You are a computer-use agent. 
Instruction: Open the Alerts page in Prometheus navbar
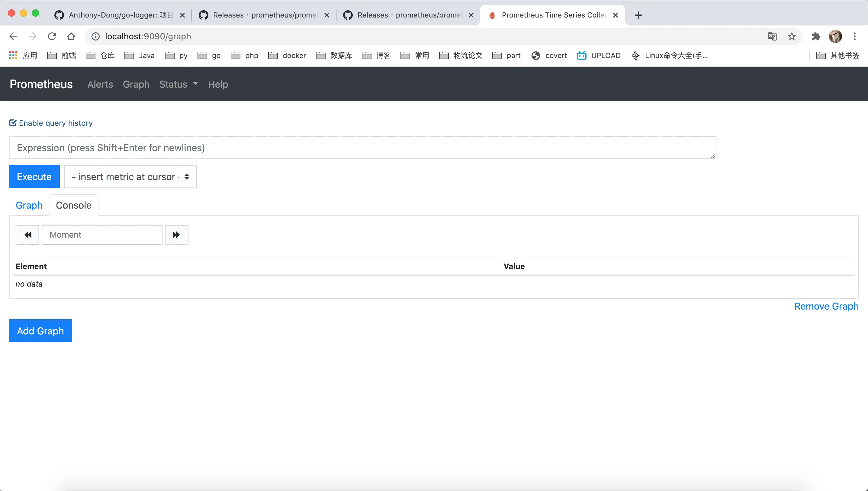[x=100, y=84]
